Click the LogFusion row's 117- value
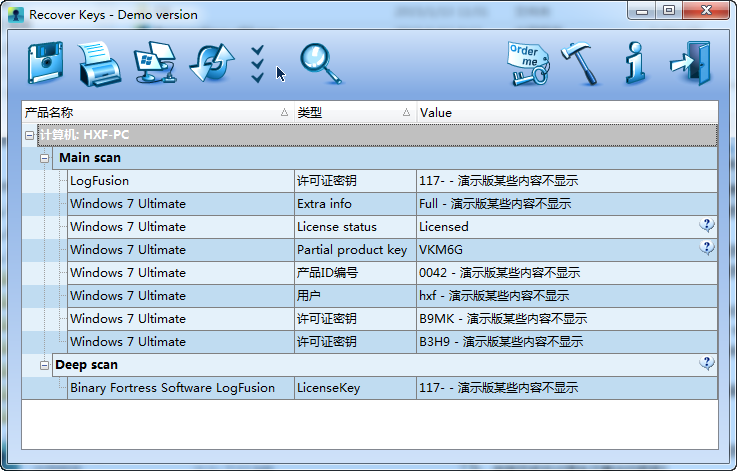The height and width of the screenshot is (471, 737). pos(567,181)
